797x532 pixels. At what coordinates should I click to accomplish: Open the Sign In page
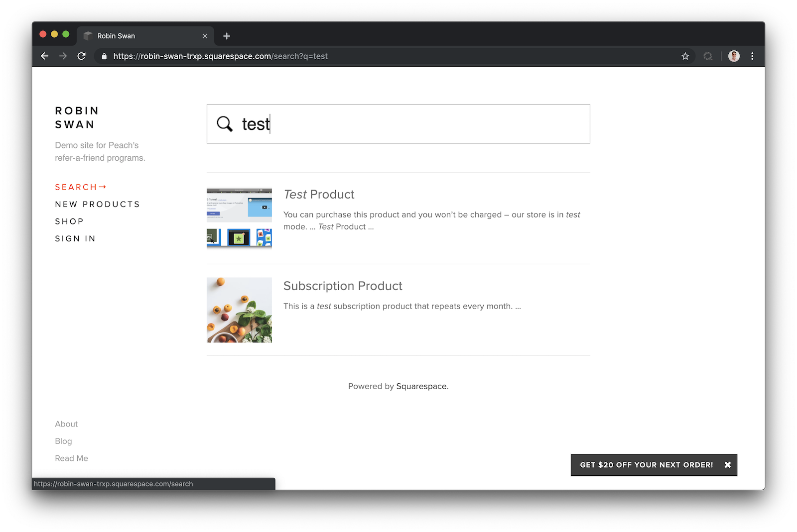tap(75, 239)
